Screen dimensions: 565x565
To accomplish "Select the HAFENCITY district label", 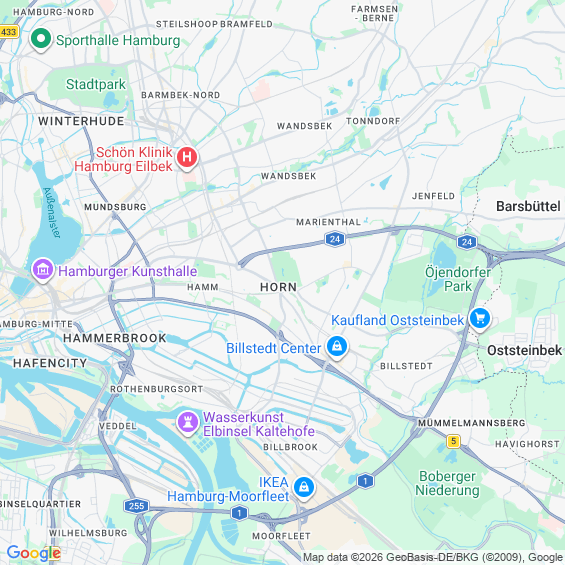I will (50, 363).
